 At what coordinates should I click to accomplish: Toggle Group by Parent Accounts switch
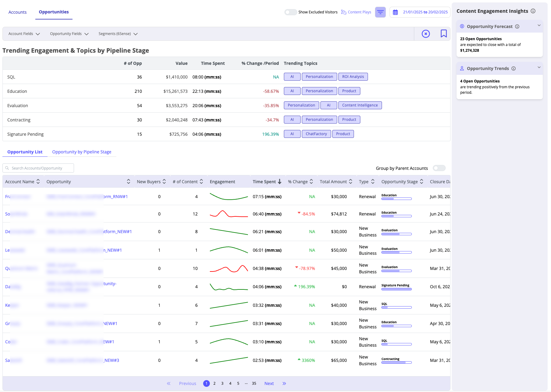pyautogui.click(x=439, y=168)
